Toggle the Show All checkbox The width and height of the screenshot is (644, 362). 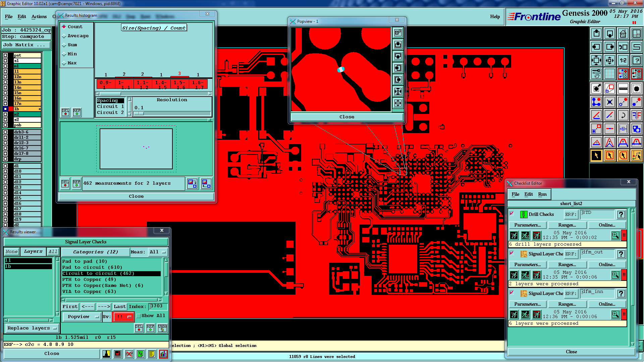point(139,316)
